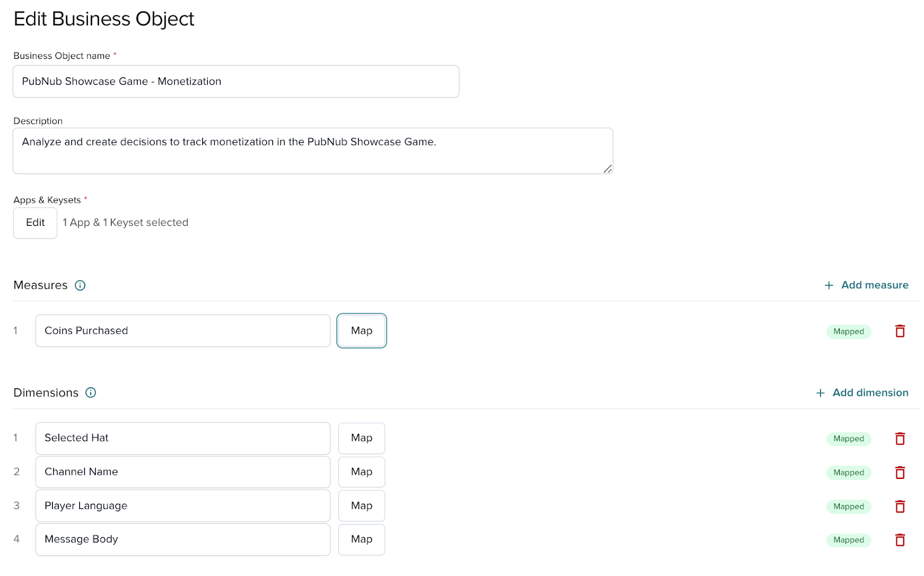Map the Message Body dimension
Viewport: 924px width, 576px height.
(x=362, y=540)
